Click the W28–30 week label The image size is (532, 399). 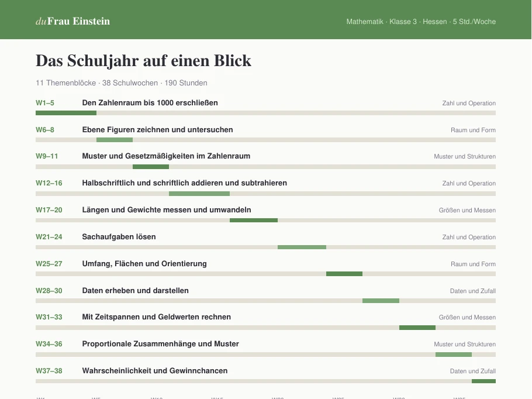[49, 290]
